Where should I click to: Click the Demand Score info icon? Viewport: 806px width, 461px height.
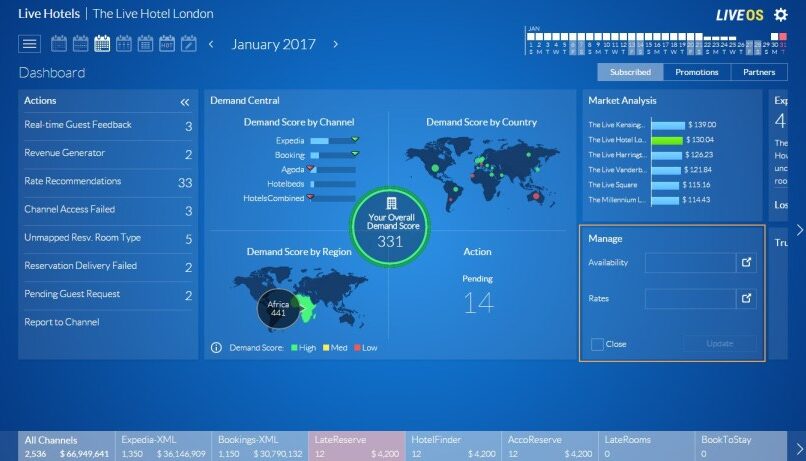click(216, 348)
